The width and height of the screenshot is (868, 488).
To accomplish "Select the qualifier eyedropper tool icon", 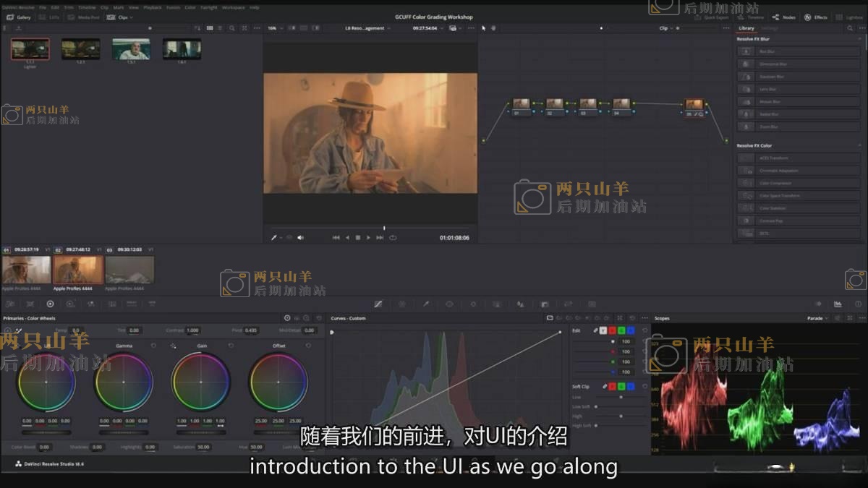I will 425,304.
